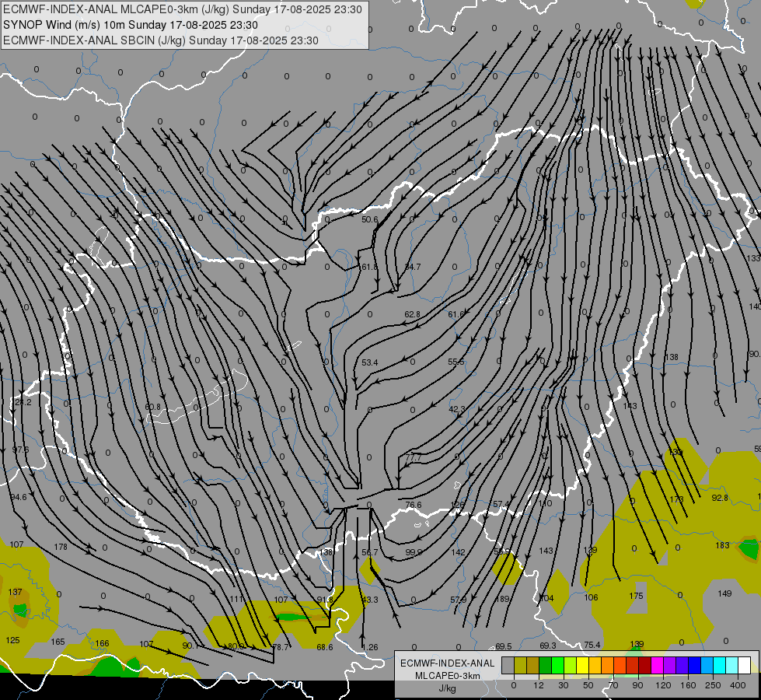Click legend scale value 30
Screen dimensions: 761x700
click(563, 685)
